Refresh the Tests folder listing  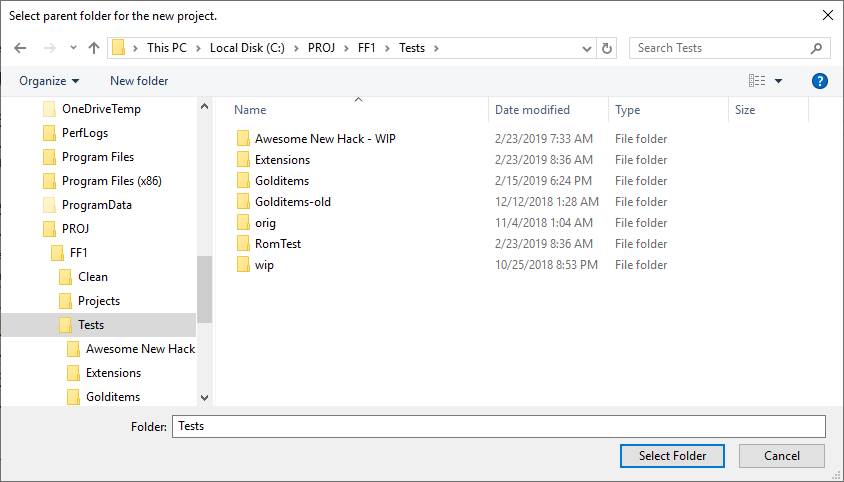pyautogui.click(x=607, y=48)
